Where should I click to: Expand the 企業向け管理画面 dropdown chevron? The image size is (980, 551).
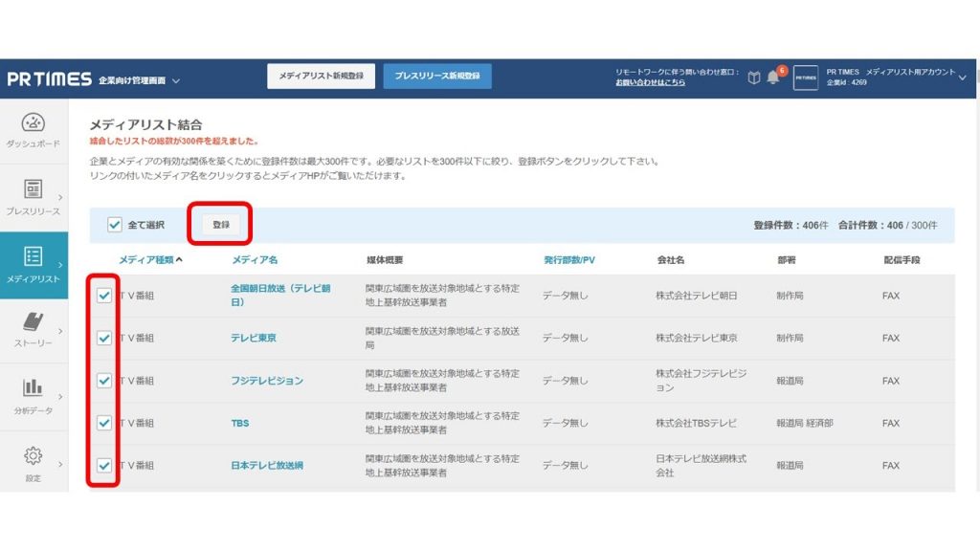[176, 80]
